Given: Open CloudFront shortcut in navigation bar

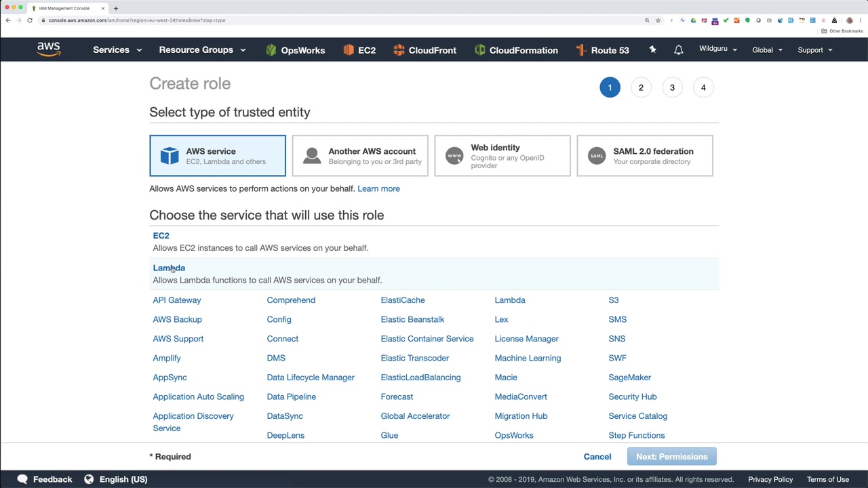Looking at the screenshot, I should (424, 50).
